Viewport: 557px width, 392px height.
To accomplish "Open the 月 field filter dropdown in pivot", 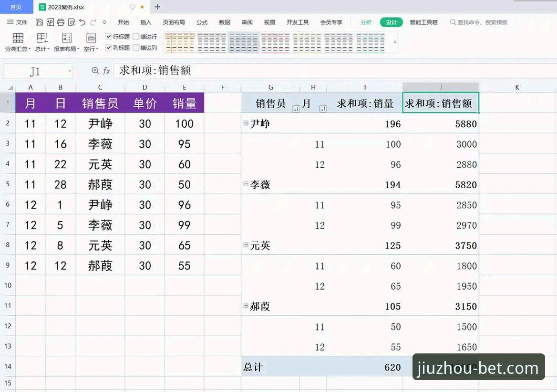I will coord(322,109).
